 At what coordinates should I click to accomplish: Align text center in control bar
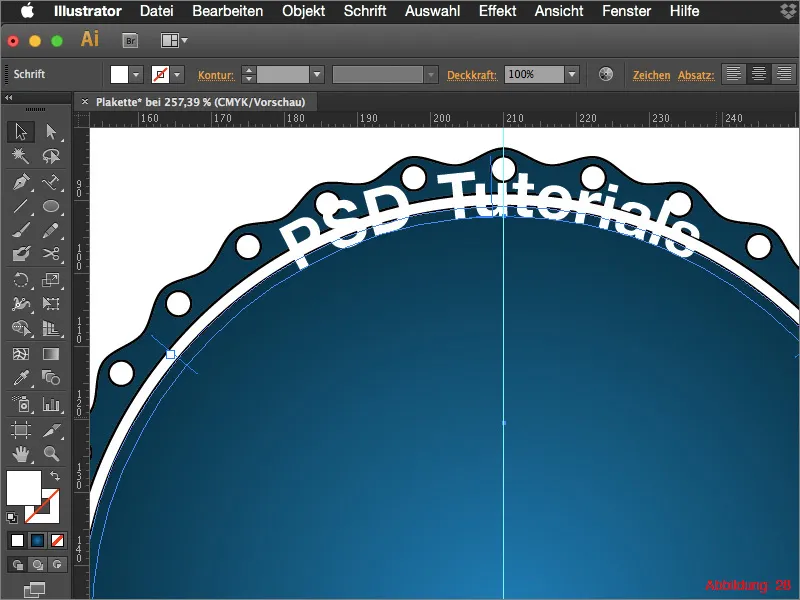click(x=759, y=74)
